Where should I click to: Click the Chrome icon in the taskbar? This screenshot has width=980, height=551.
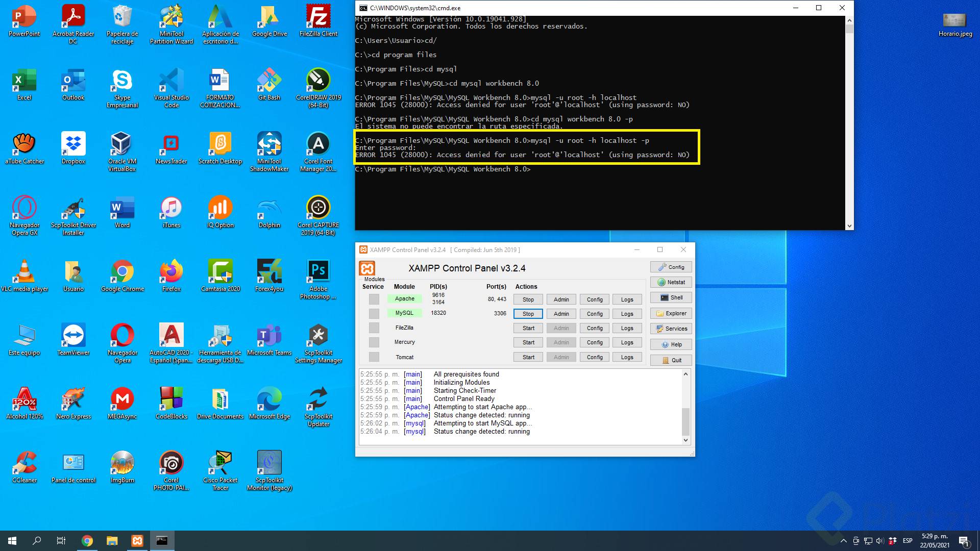pyautogui.click(x=87, y=541)
